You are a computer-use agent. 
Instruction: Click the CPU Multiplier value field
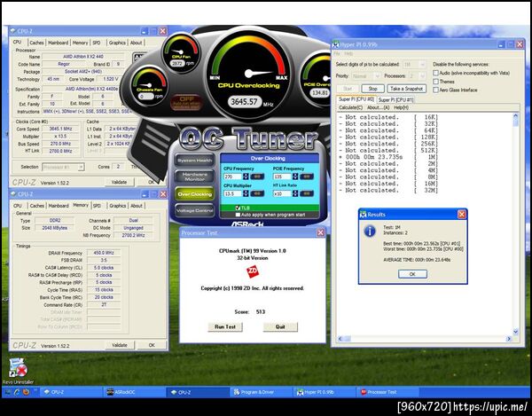pyautogui.click(x=232, y=193)
